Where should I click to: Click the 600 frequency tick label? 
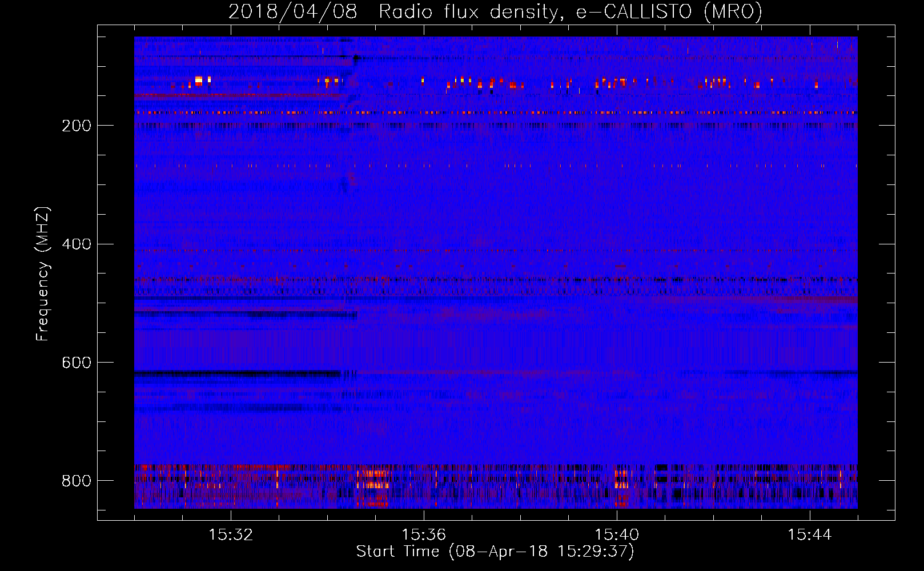[76, 363]
